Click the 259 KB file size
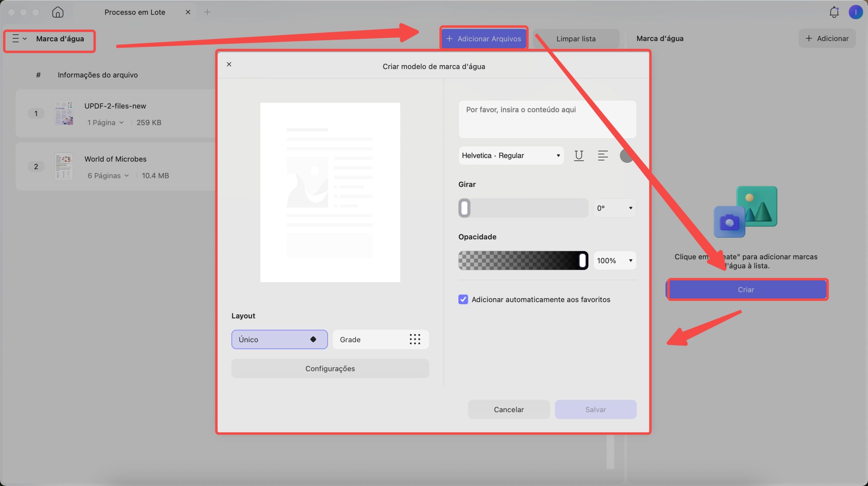Viewport: 868px width, 486px height. (149, 122)
